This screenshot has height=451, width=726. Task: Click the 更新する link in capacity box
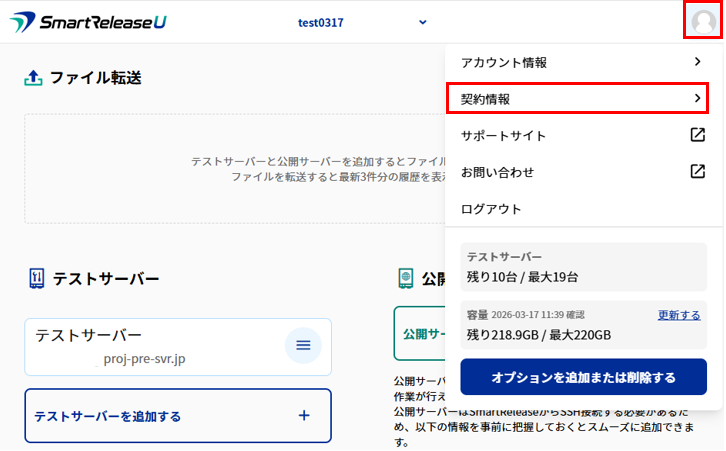pos(678,315)
